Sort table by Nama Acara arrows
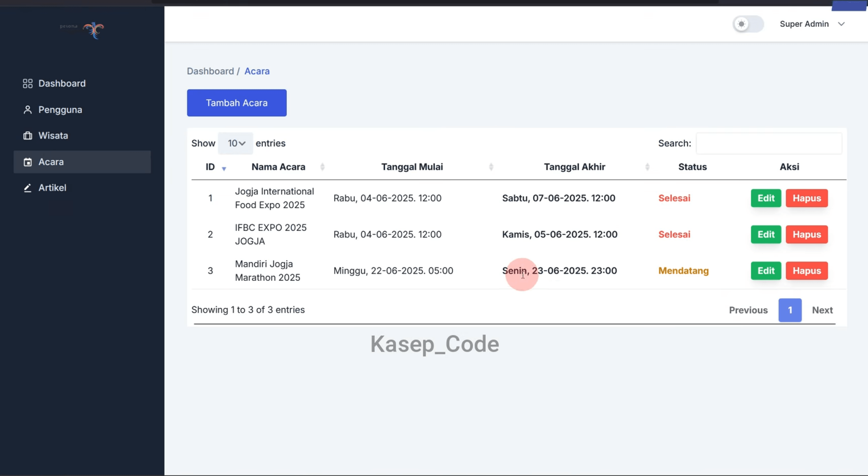The image size is (868, 476). point(322,167)
